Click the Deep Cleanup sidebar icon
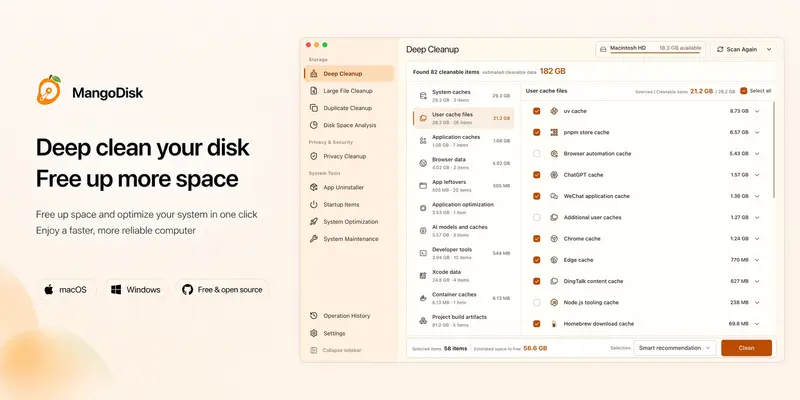The height and width of the screenshot is (400, 800). point(314,73)
